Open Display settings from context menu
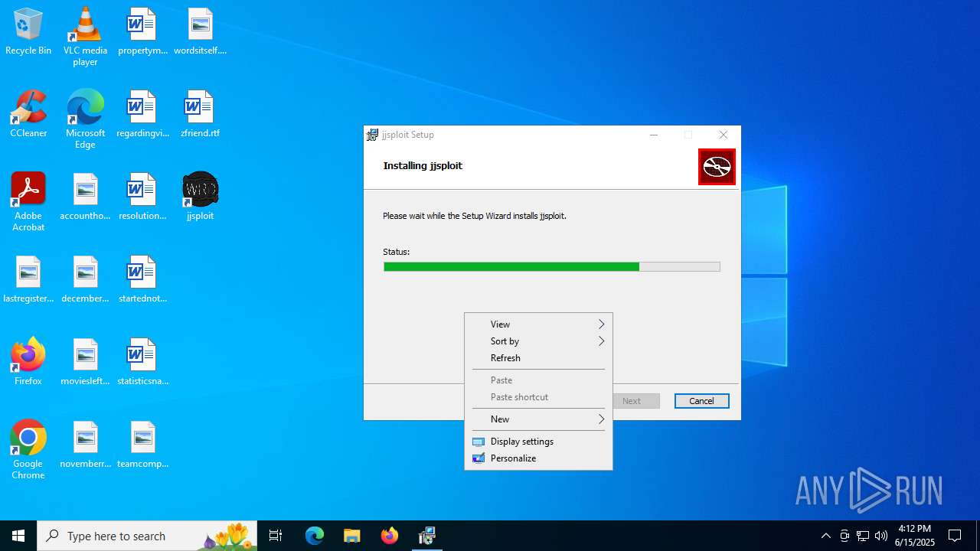The height and width of the screenshot is (551, 980). (x=538, y=442)
